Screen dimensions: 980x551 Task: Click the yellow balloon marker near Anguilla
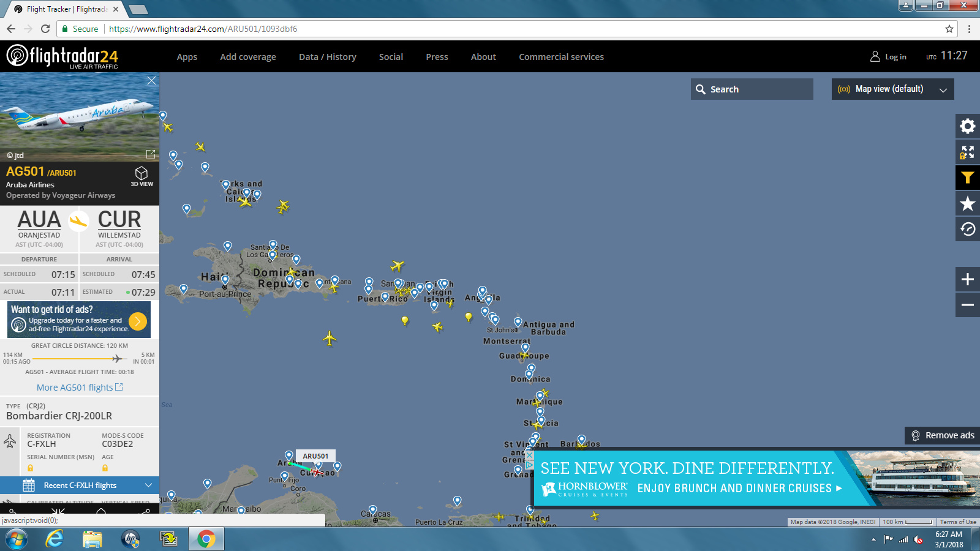point(469,317)
